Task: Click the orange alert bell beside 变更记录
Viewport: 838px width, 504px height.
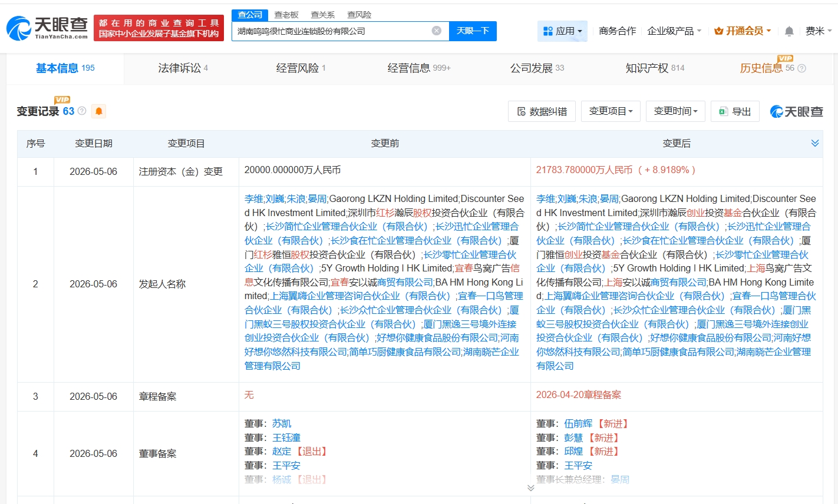Action: 98,111
